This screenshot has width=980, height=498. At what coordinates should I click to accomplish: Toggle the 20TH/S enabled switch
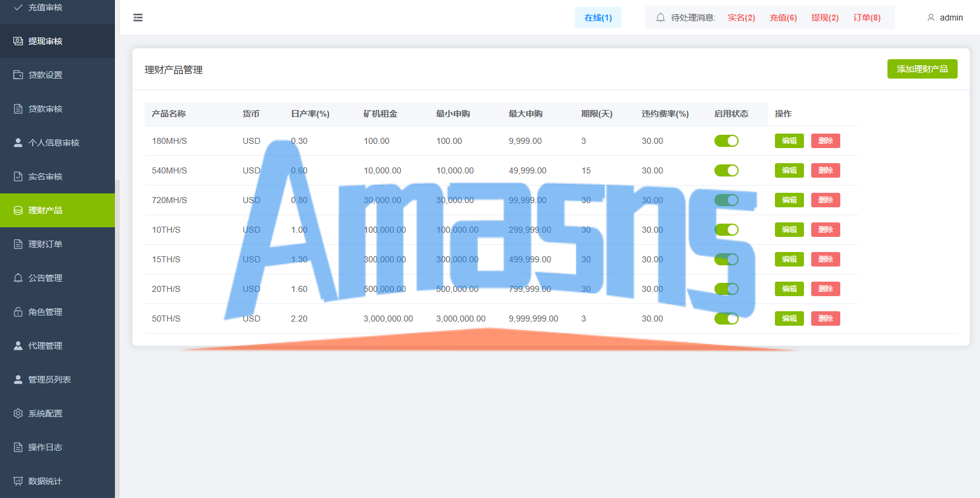pos(727,289)
